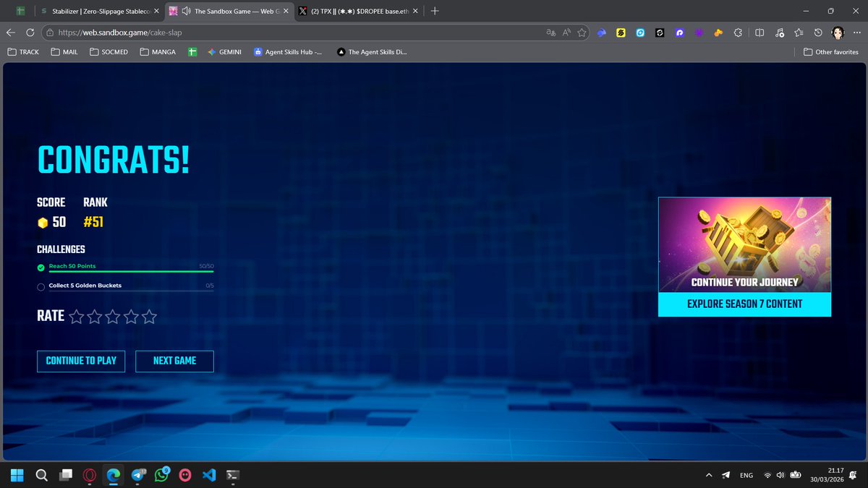Open the cyan circle extension icon
This screenshot has width=868, height=488.
point(640,33)
